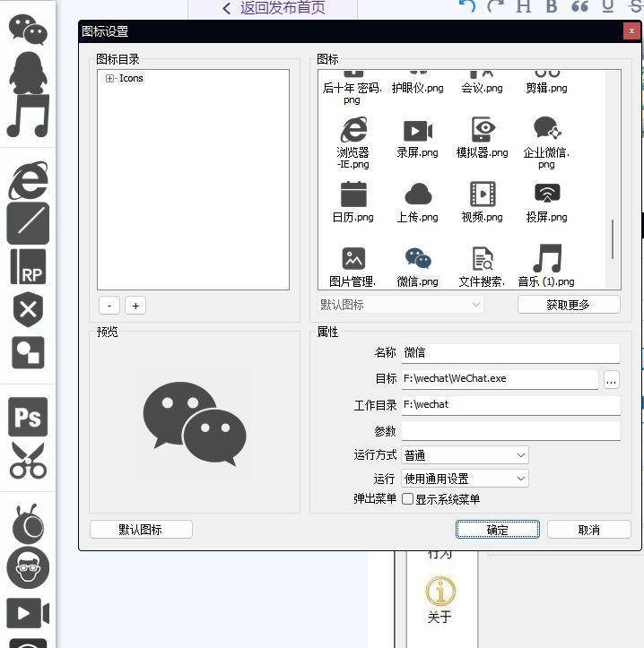
Task: Click the 名称 field containing 微信
Action: coord(511,353)
